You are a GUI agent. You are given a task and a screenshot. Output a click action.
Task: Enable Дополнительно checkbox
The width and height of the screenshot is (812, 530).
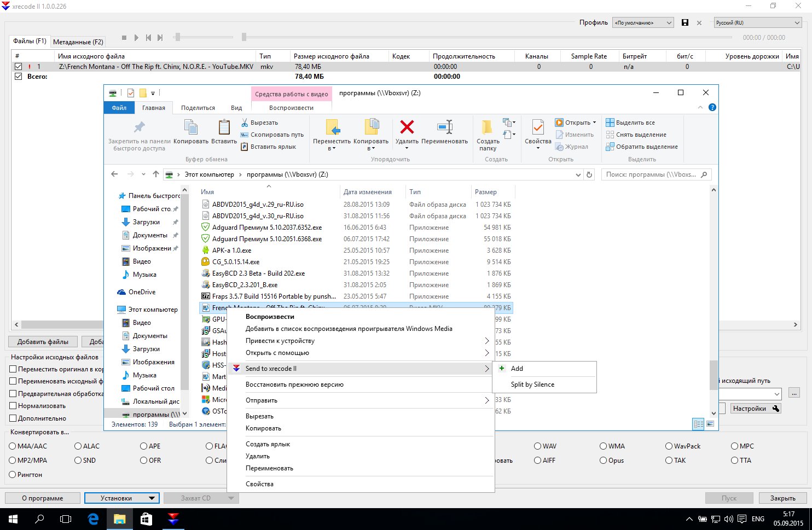13,418
